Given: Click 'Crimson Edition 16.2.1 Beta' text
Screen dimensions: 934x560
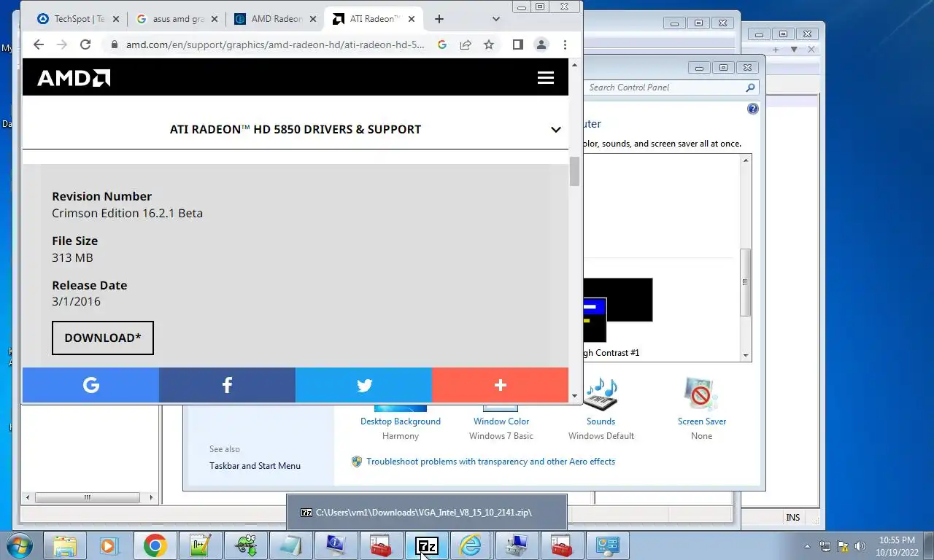Looking at the screenshot, I should coord(127,214).
